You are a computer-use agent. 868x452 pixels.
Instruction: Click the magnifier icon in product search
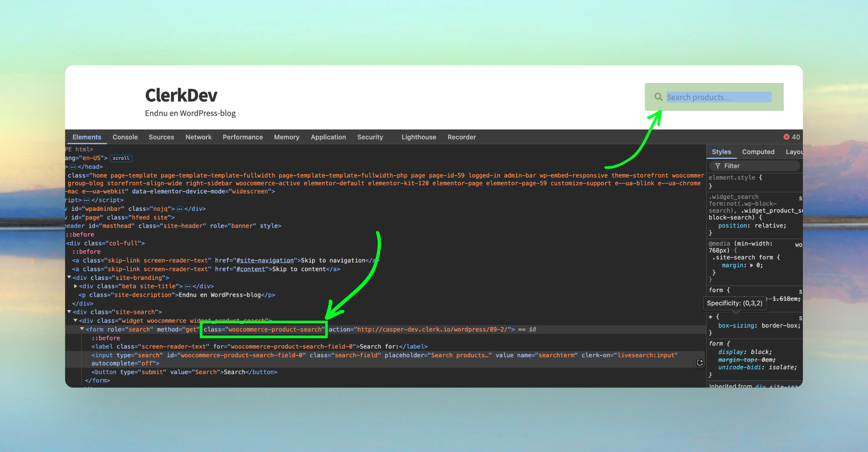(x=658, y=97)
